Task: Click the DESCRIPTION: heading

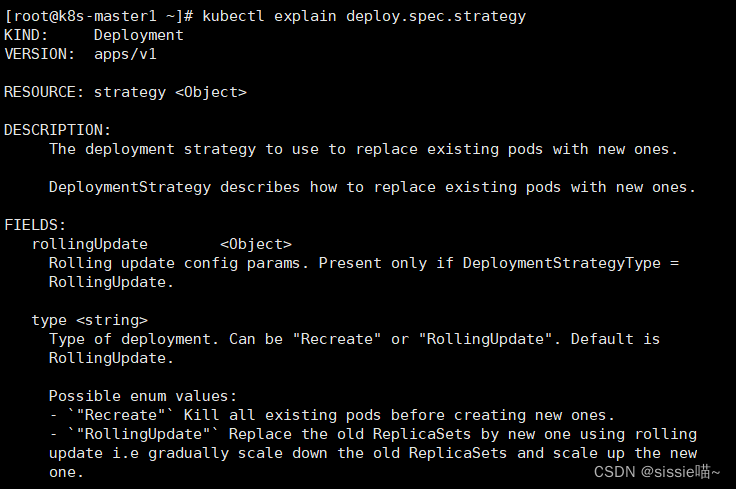Action: coord(57,130)
